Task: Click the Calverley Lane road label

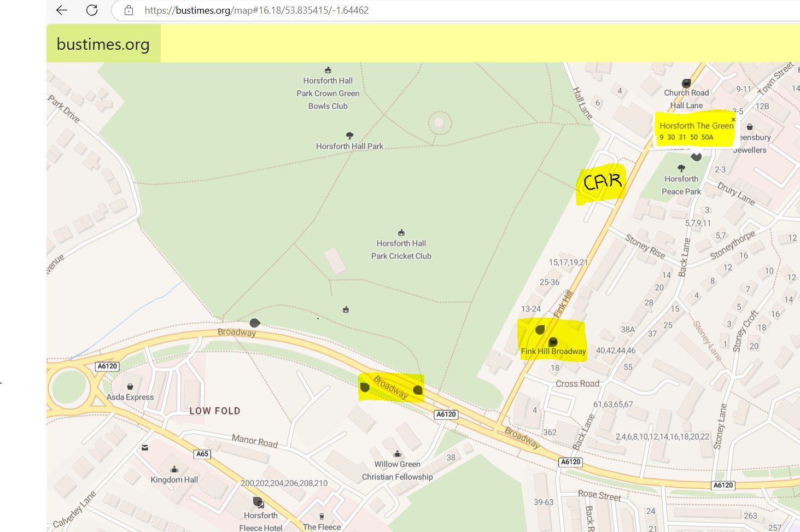Action: (x=74, y=510)
